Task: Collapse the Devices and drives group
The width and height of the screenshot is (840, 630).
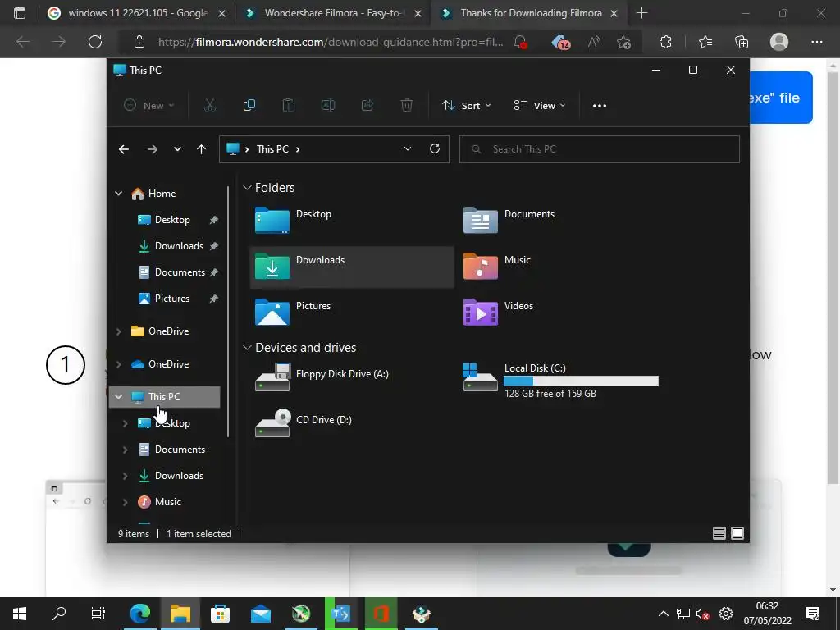Action: click(247, 348)
